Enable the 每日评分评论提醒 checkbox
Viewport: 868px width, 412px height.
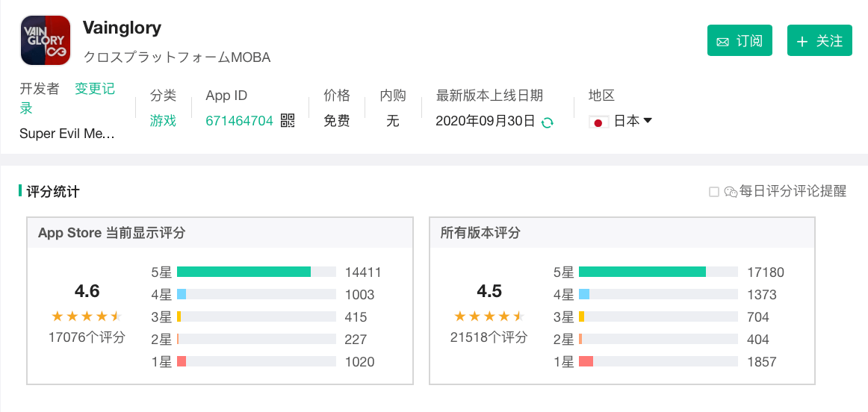click(714, 192)
